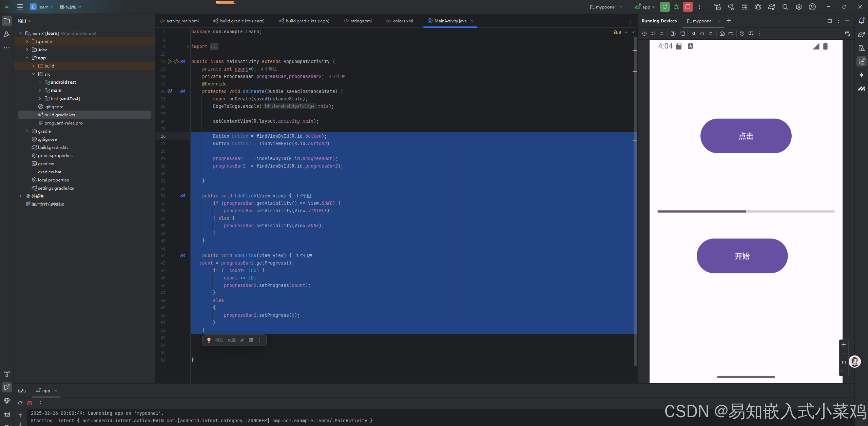Screen dimensions: 868x426
Task: Toggle the Run tool window button
Action: point(6,387)
